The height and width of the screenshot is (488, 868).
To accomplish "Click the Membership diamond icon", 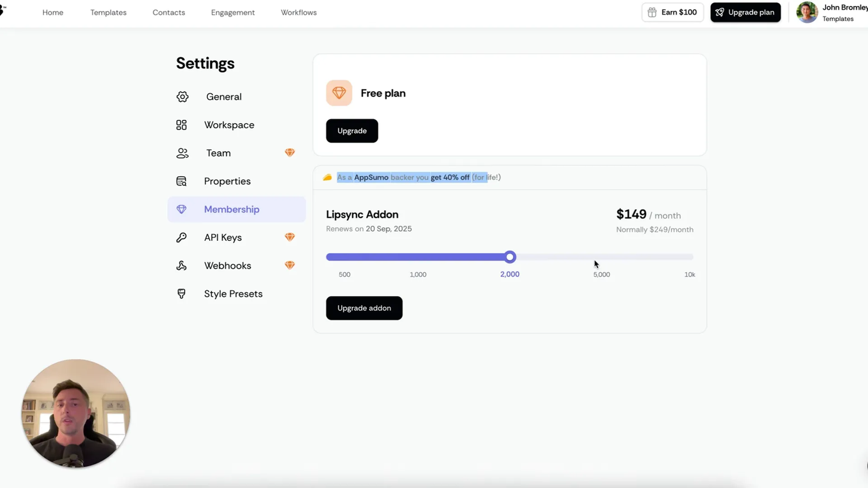I will (x=181, y=209).
